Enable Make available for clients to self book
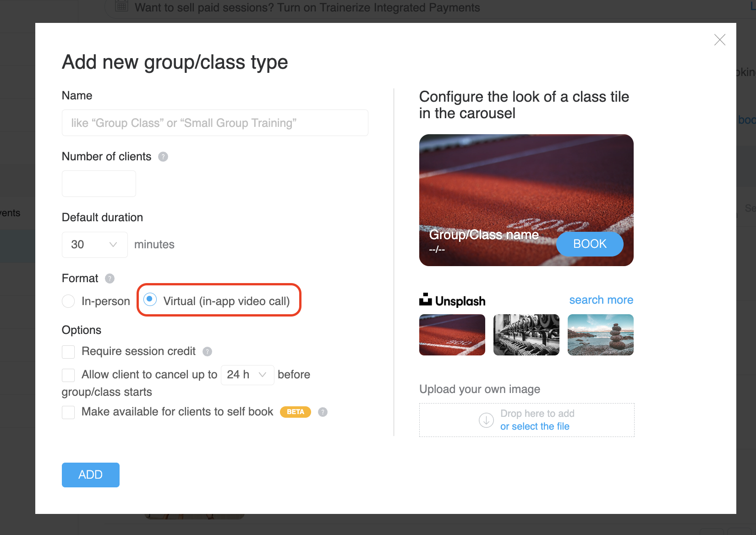756x535 pixels. coord(68,412)
